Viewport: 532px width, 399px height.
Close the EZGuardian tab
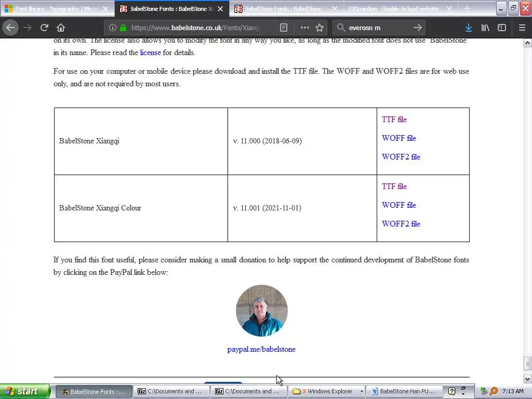[x=449, y=9]
